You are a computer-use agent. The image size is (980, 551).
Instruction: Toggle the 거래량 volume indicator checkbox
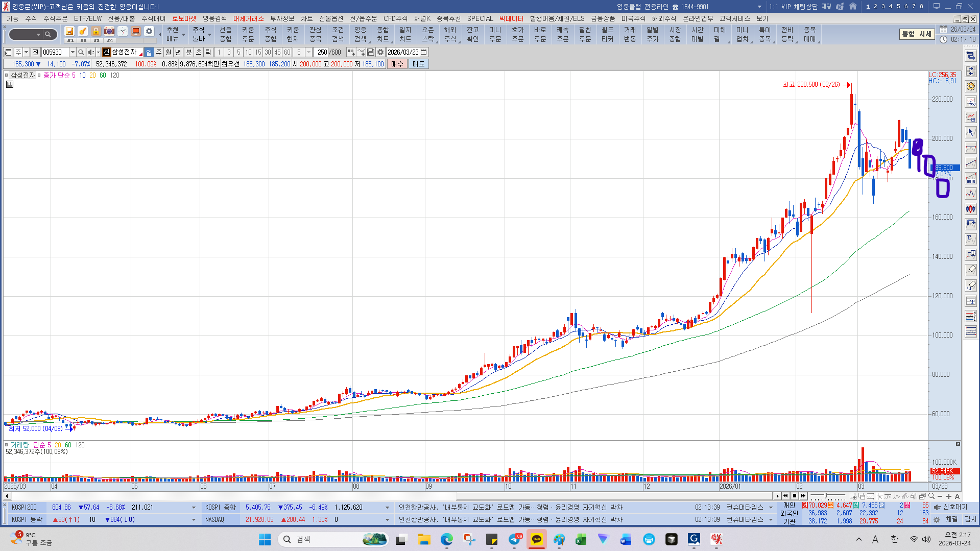pos(7,445)
